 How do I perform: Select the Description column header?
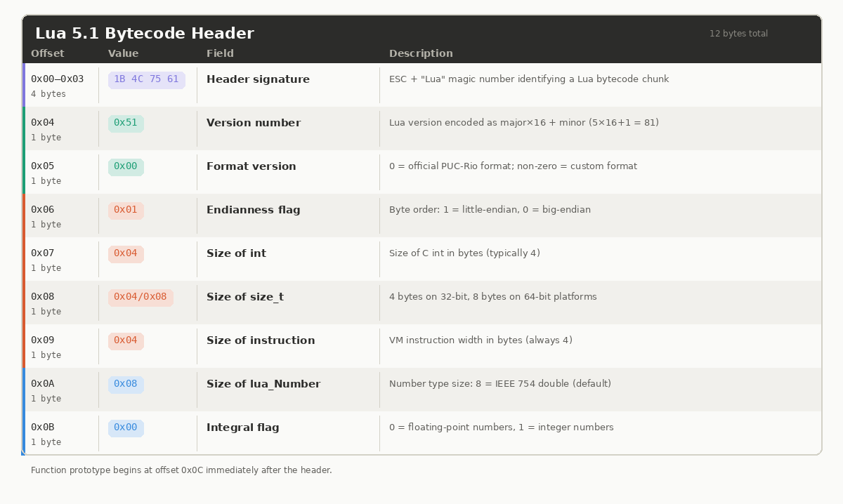coord(421,53)
